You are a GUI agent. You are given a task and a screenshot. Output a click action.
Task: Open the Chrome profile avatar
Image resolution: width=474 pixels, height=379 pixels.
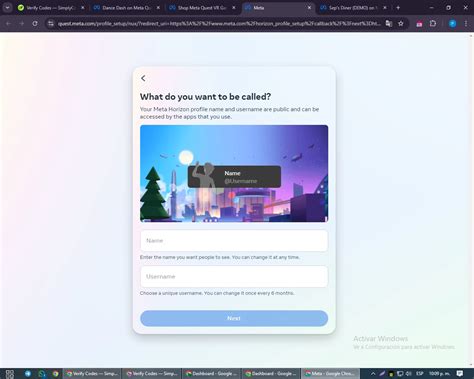(453, 23)
